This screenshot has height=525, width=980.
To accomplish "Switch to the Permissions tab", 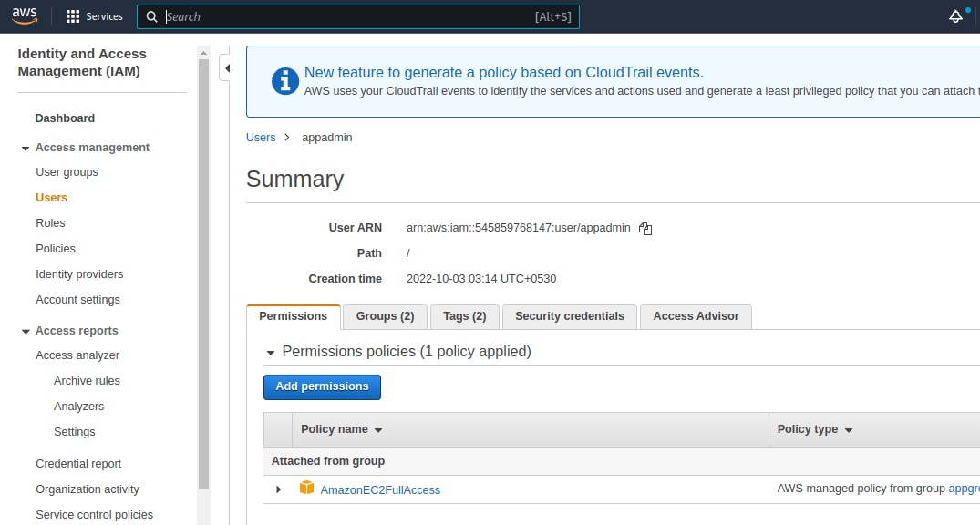I will (x=294, y=316).
